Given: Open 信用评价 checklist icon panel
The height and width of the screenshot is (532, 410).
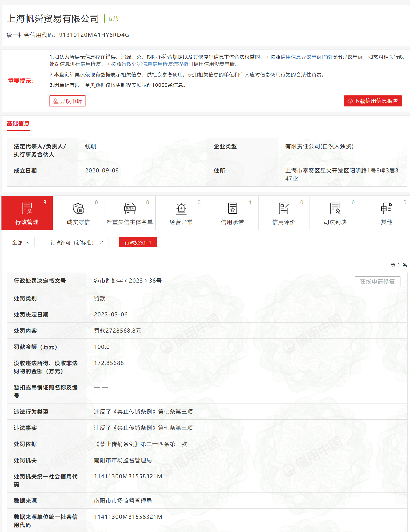Looking at the screenshot, I should pos(284,209).
